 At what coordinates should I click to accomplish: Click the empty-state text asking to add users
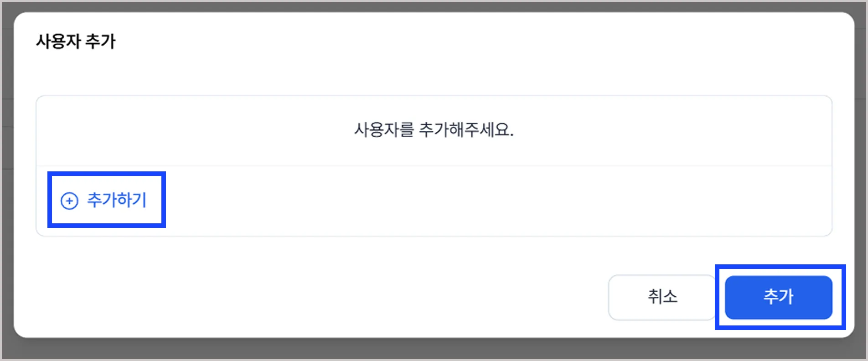[434, 130]
